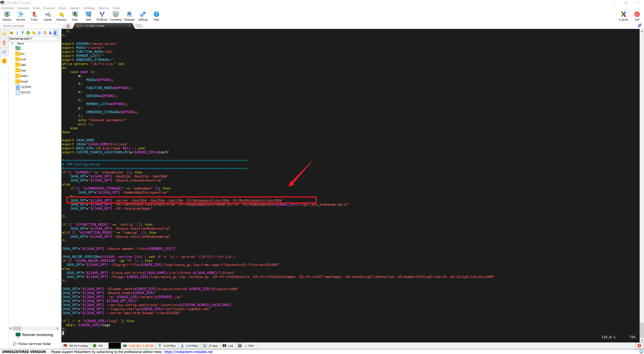The width and height of the screenshot is (644, 354).
Task: Expand the conf folder in file tree
Action: [x=24, y=59]
